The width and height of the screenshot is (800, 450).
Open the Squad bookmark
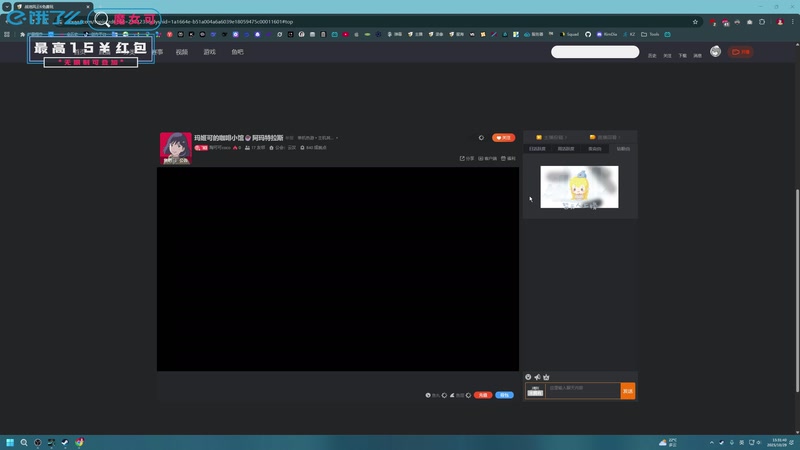569,34
